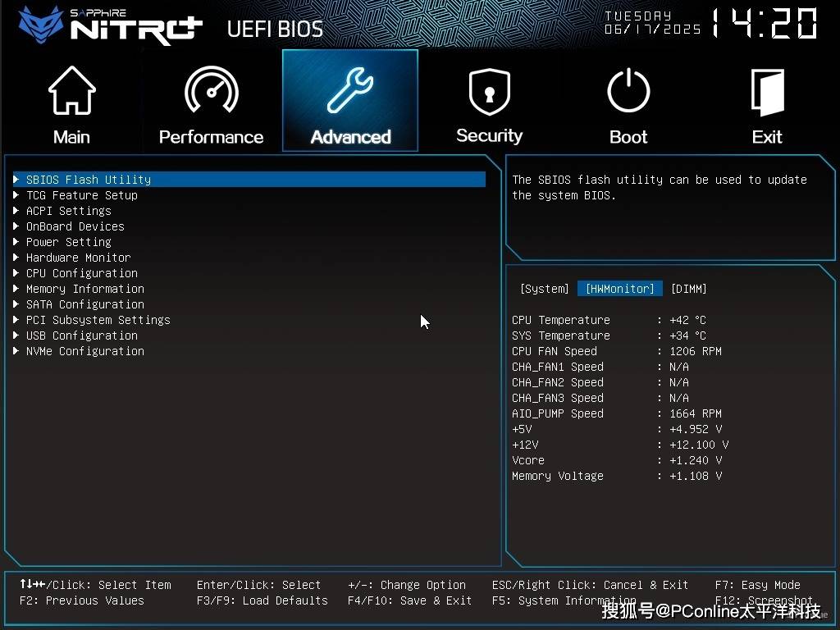Expand the TCG Feature Setup arrow
This screenshot has height=630, width=840.
[x=16, y=195]
